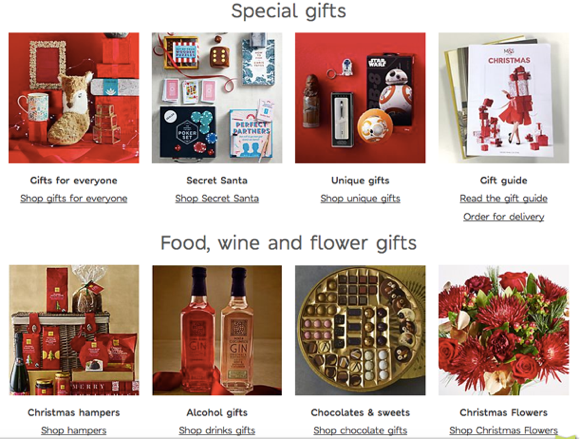Follow the Shop hampers link
This screenshot has height=439, width=580.
coord(74,430)
